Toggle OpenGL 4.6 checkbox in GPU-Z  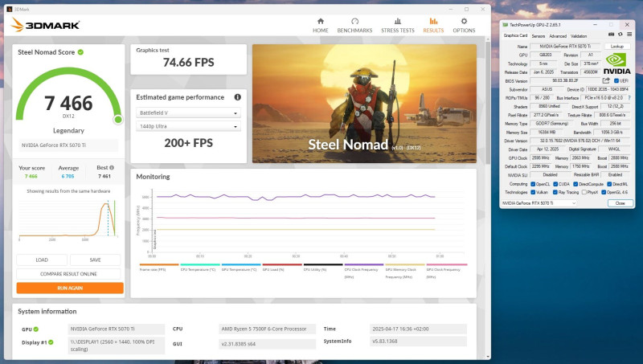pos(604,192)
